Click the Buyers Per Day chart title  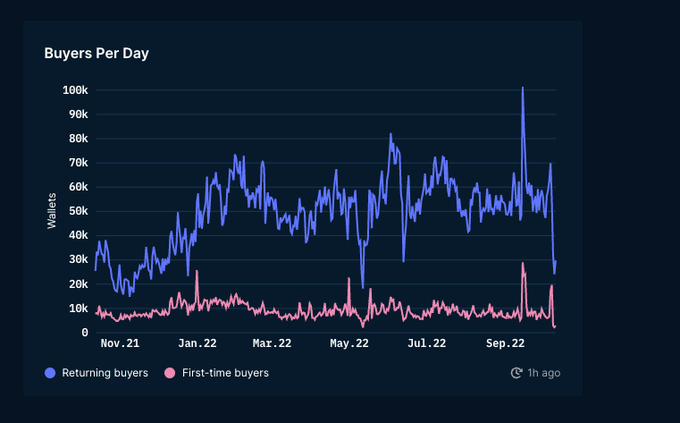(x=97, y=53)
